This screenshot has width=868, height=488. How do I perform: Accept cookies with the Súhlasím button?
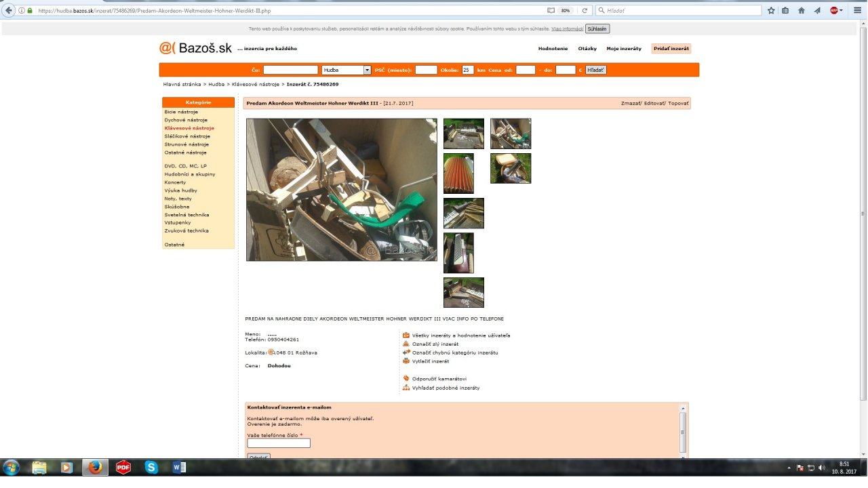[x=597, y=28]
